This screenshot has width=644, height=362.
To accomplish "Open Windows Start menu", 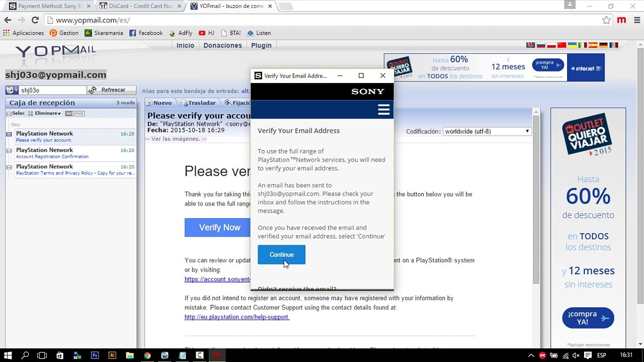I will click(x=9, y=355).
